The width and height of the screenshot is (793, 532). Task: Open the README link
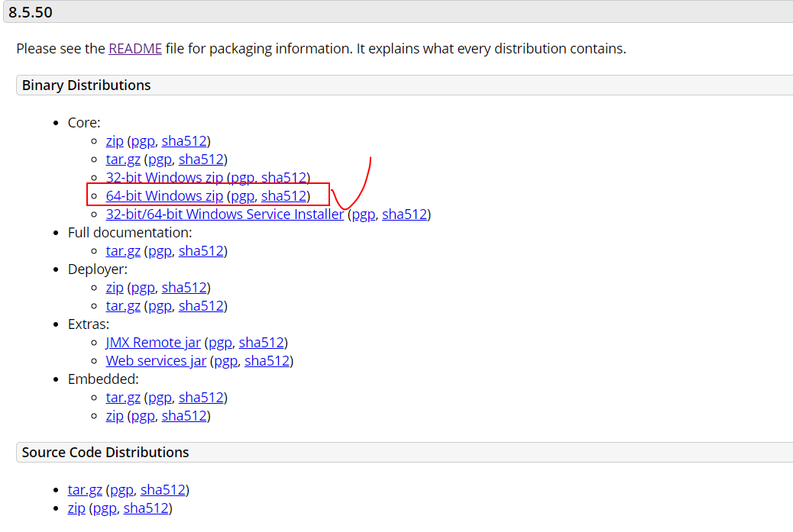[134, 49]
